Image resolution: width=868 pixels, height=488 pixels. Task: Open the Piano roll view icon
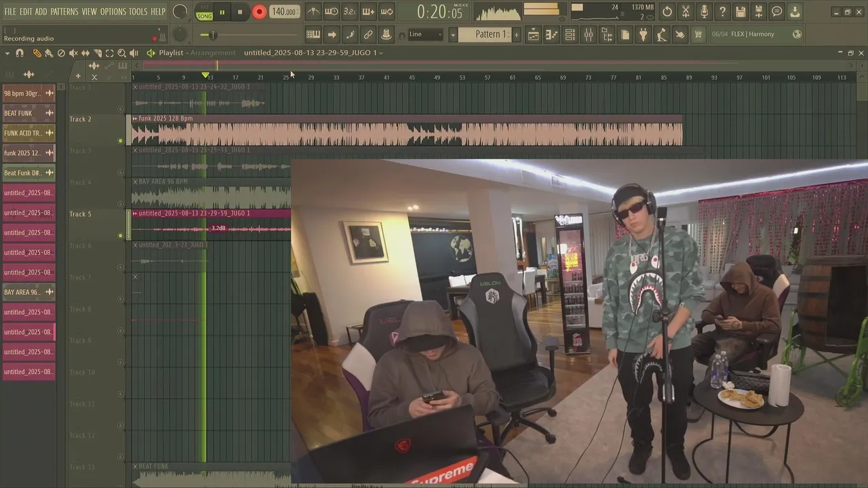552,35
